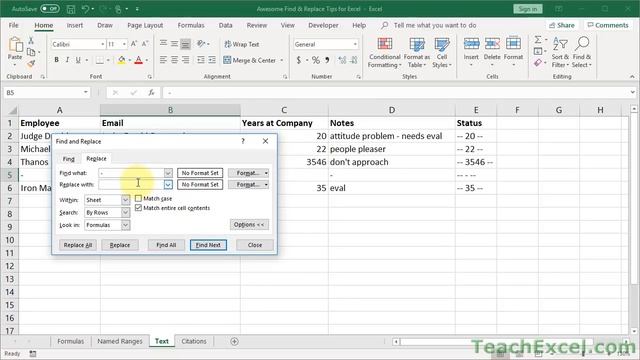Expand the Replace with history dropdown
Viewport: 640px width, 360px height.
tap(168, 184)
